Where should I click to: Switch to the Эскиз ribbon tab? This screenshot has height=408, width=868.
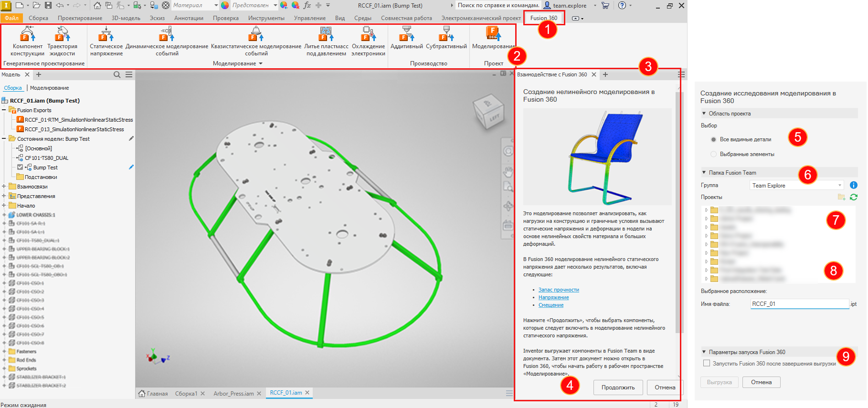(x=157, y=18)
